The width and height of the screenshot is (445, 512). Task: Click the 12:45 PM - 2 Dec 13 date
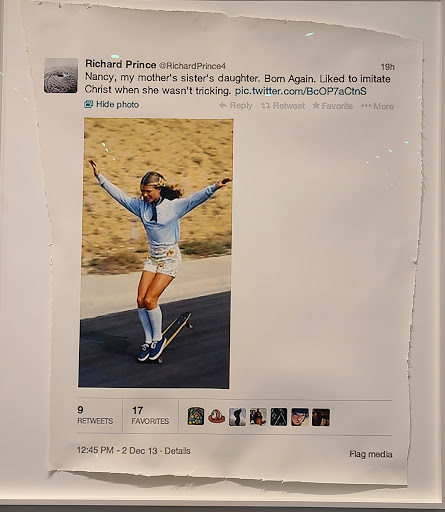pyautogui.click(x=117, y=451)
